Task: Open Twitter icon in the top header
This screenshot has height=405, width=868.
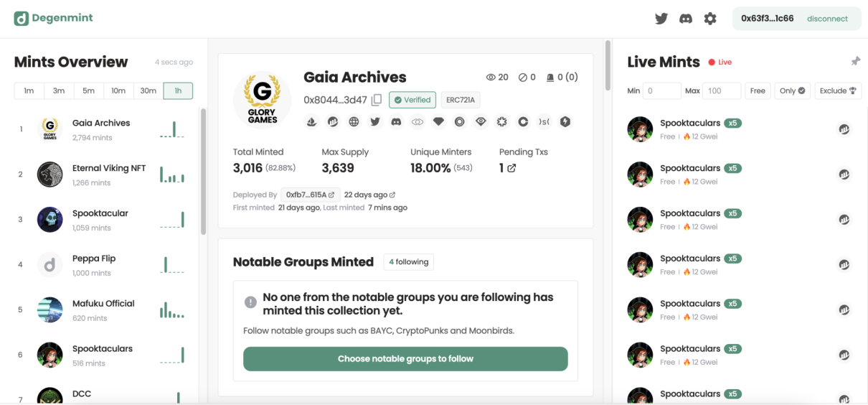Action: point(661,19)
